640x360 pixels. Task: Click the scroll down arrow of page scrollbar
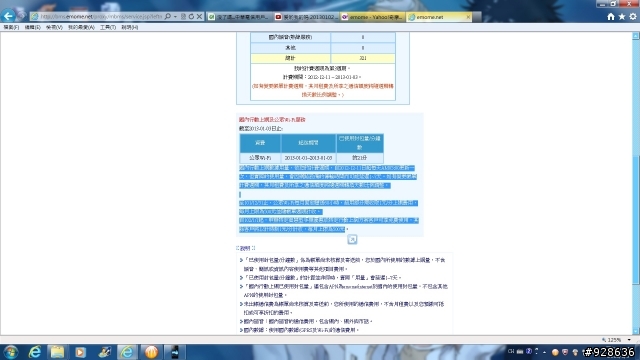(636, 331)
